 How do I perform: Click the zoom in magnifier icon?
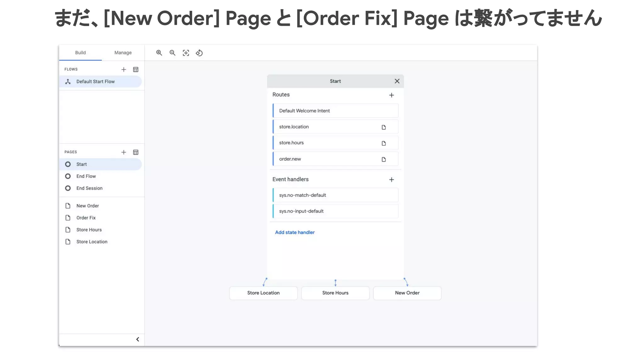159,53
